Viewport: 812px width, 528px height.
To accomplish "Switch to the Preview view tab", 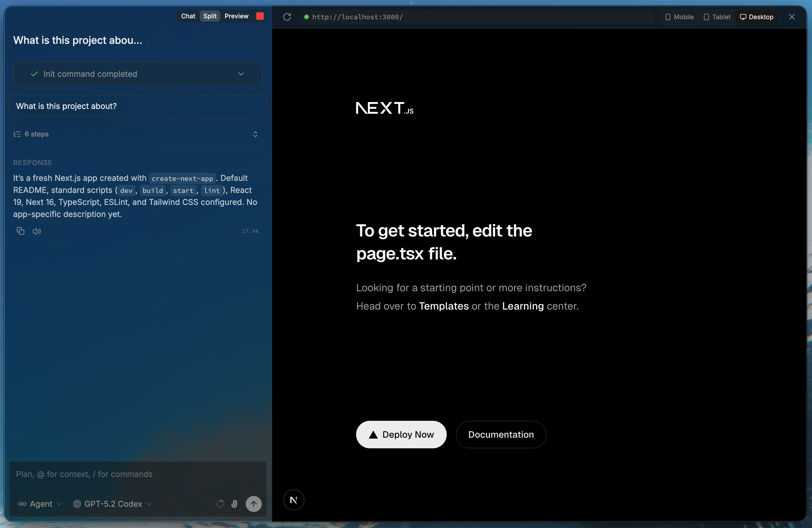I will pos(237,16).
